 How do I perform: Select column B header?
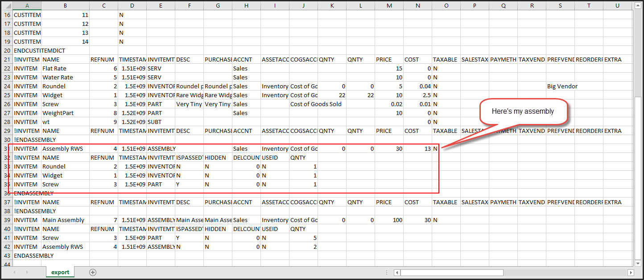[65, 5]
